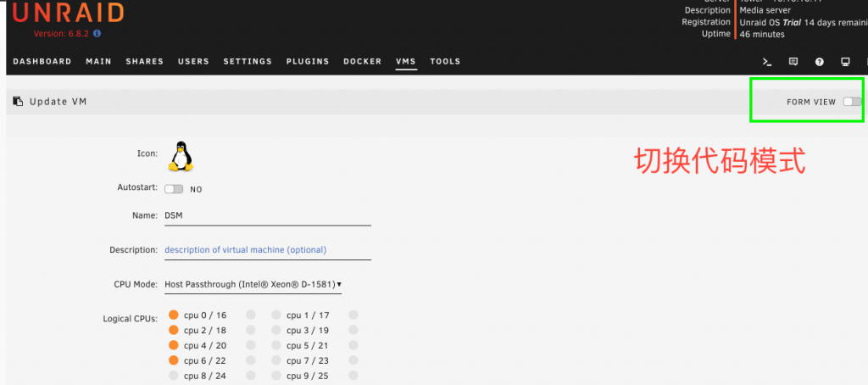Screen dimensions: 868x385
Task: Open the Settings tab
Action: (248, 62)
